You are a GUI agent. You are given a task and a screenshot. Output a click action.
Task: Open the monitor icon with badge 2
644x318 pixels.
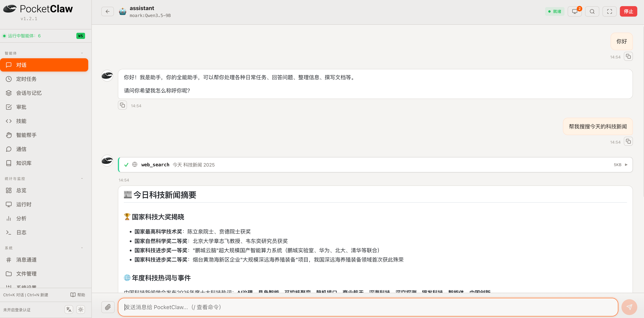coord(575,11)
